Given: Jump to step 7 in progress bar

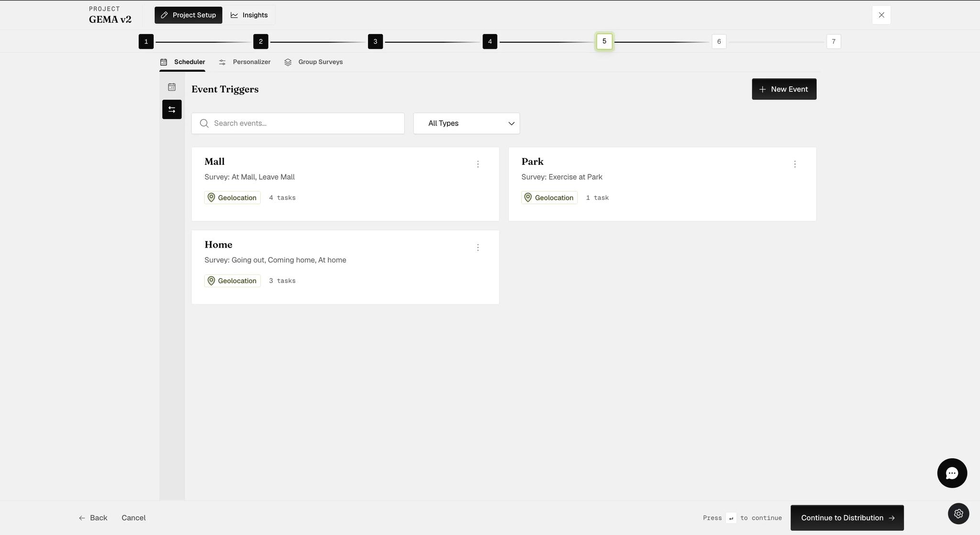Looking at the screenshot, I should coord(834,42).
